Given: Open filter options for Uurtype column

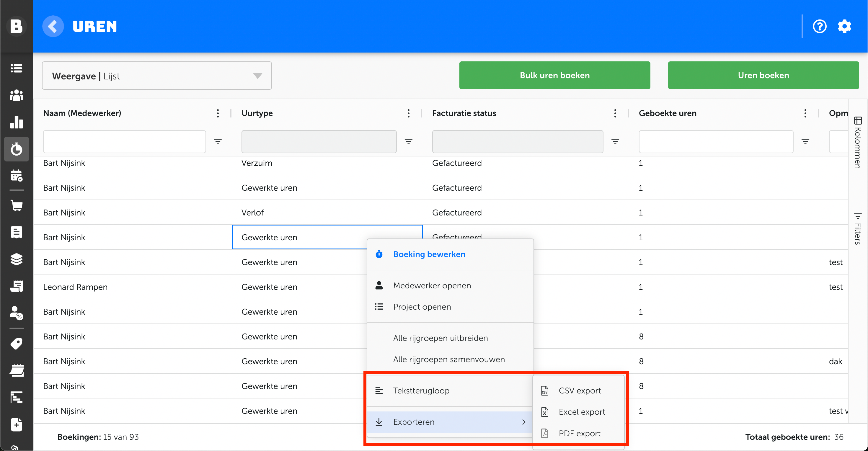Looking at the screenshot, I should point(409,142).
